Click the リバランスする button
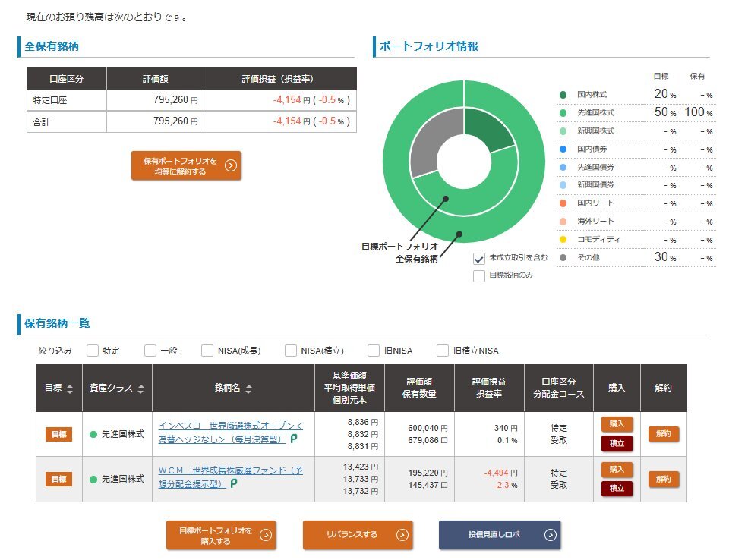Viewport: 729px width, 560px height. [358, 535]
